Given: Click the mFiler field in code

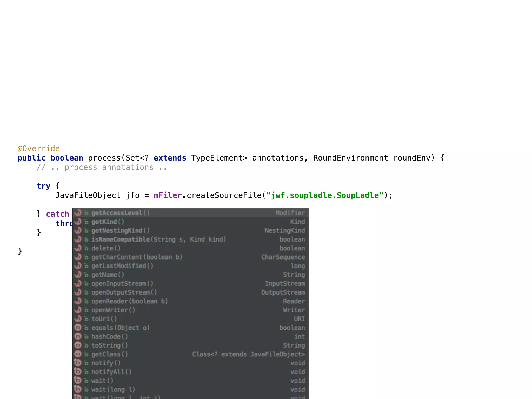Looking at the screenshot, I should (168, 195).
